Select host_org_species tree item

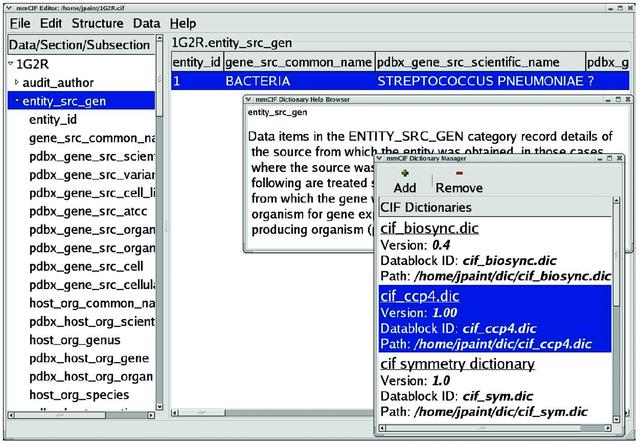pyautogui.click(x=79, y=395)
